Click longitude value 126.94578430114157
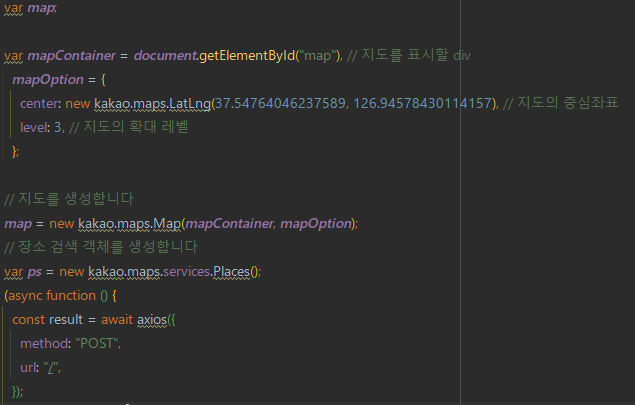The image size is (635, 405). pyautogui.click(x=423, y=103)
